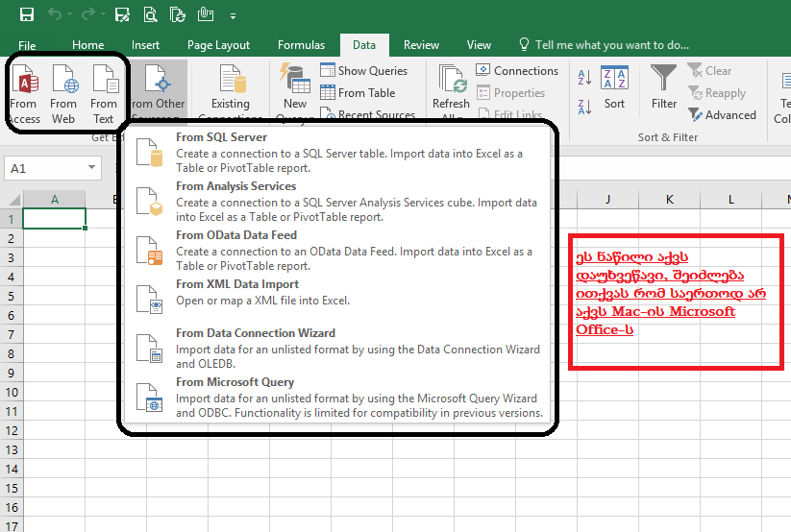791x532 pixels.
Task: Click the Show Queries button
Action: click(363, 71)
